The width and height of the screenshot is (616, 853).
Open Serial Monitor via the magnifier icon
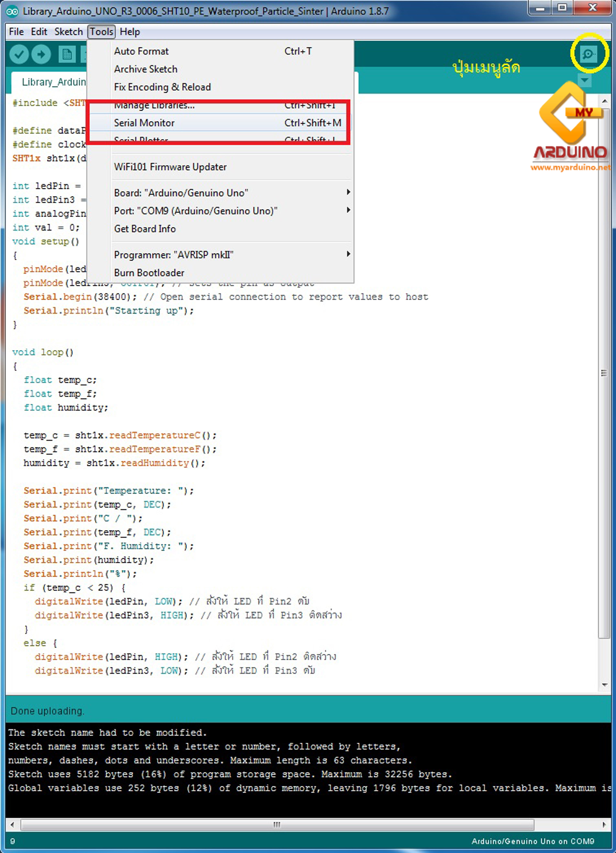pyautogui.click(x=589, y=54)
